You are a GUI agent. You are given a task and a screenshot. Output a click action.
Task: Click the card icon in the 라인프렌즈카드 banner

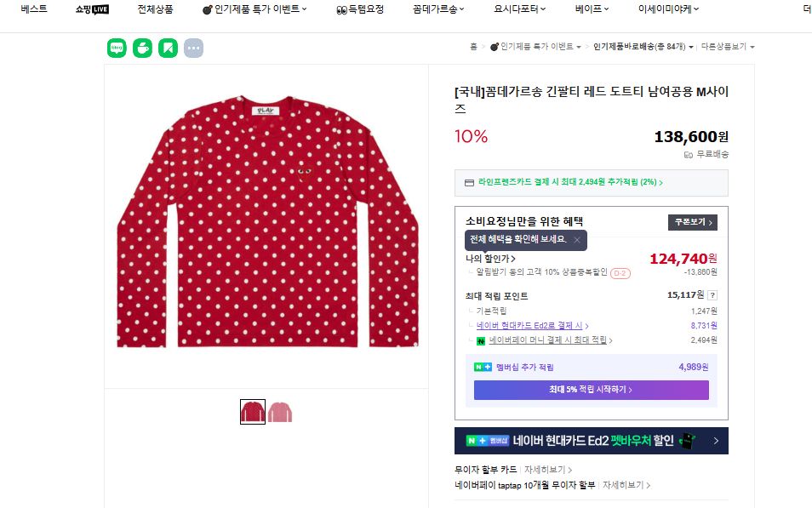pos(470,182)
